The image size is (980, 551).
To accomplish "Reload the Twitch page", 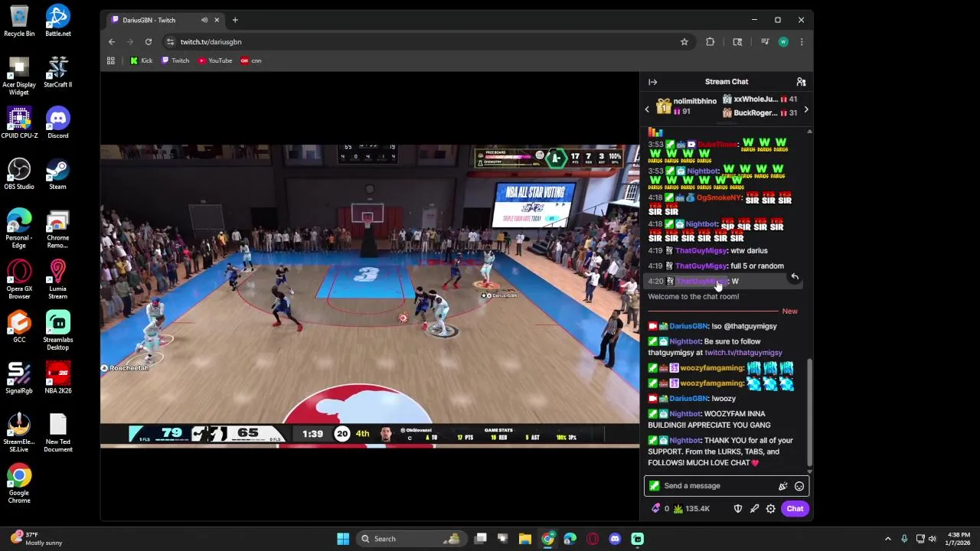I will tap(149, 42).
